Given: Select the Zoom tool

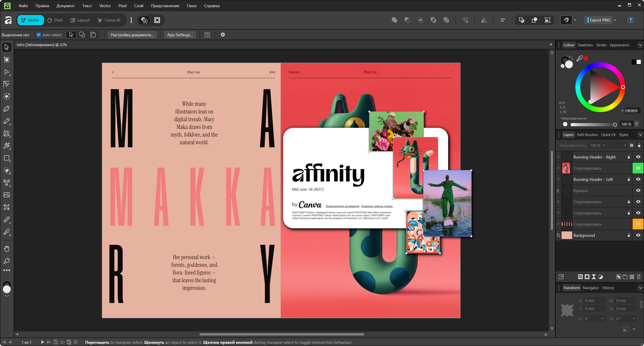Looking at the screenshot, I should coord(7,261).
